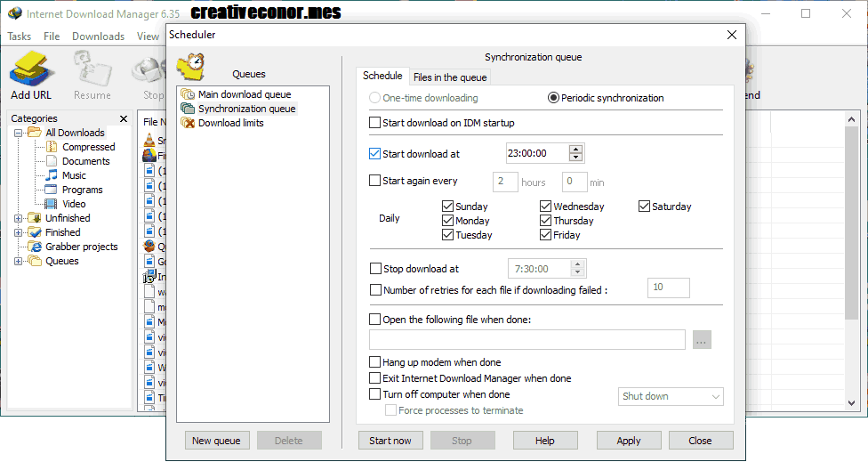Click the Apply button
868x462 pixels.
point(628,441)
